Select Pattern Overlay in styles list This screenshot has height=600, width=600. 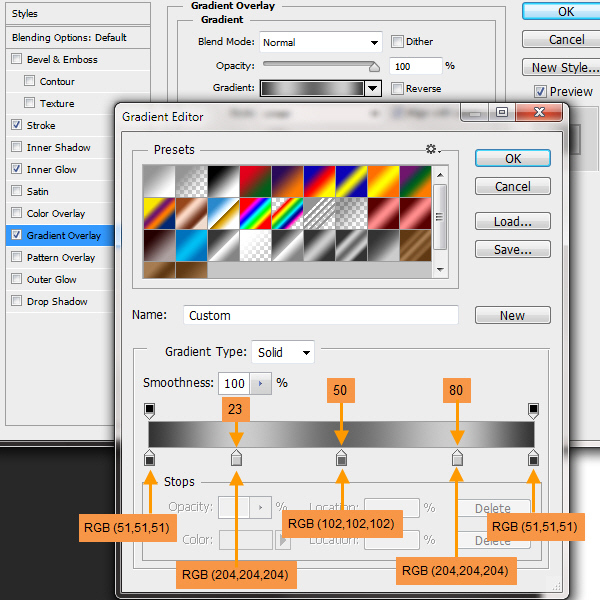click(x=61, y=257)
